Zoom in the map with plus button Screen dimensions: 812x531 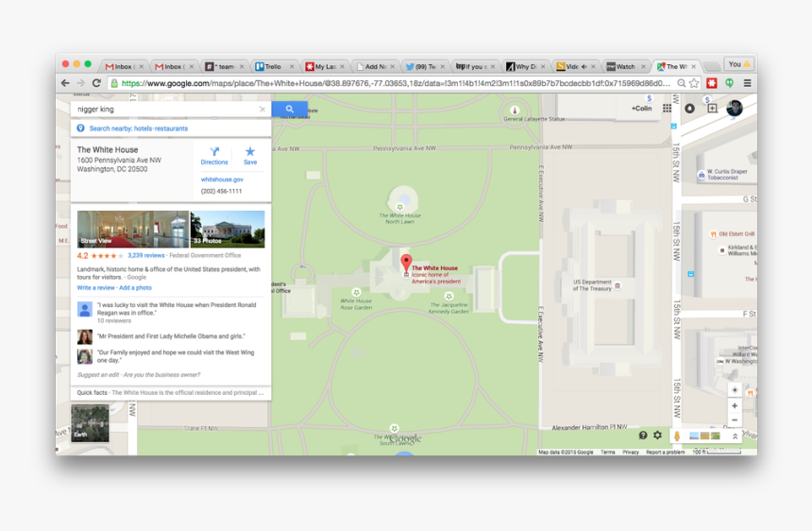pos(735,405)
